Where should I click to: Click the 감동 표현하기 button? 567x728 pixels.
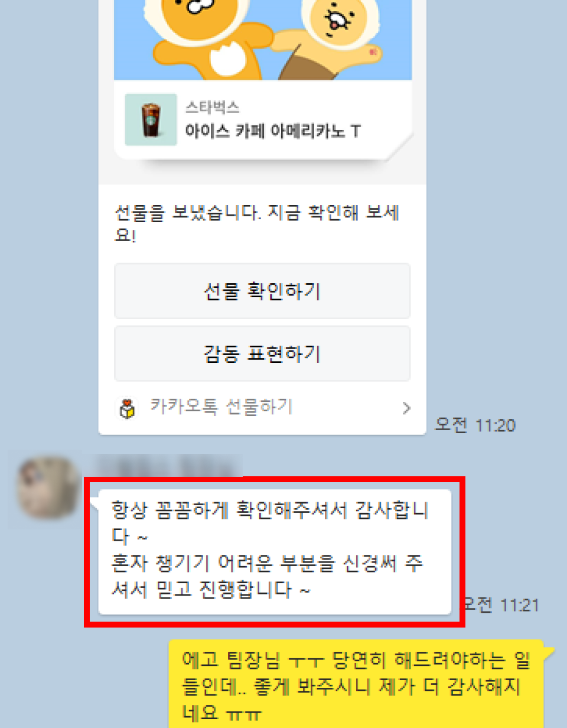pyautogui.click(x=262, y=354)
